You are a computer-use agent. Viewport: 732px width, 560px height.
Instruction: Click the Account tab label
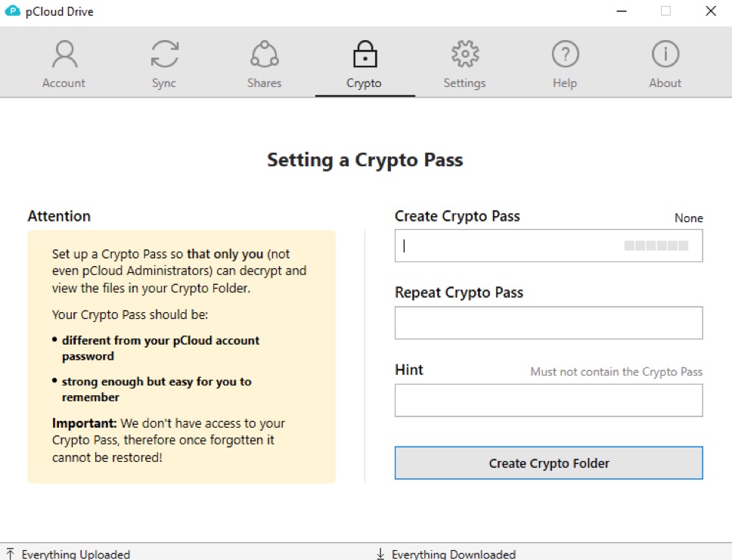64,83
